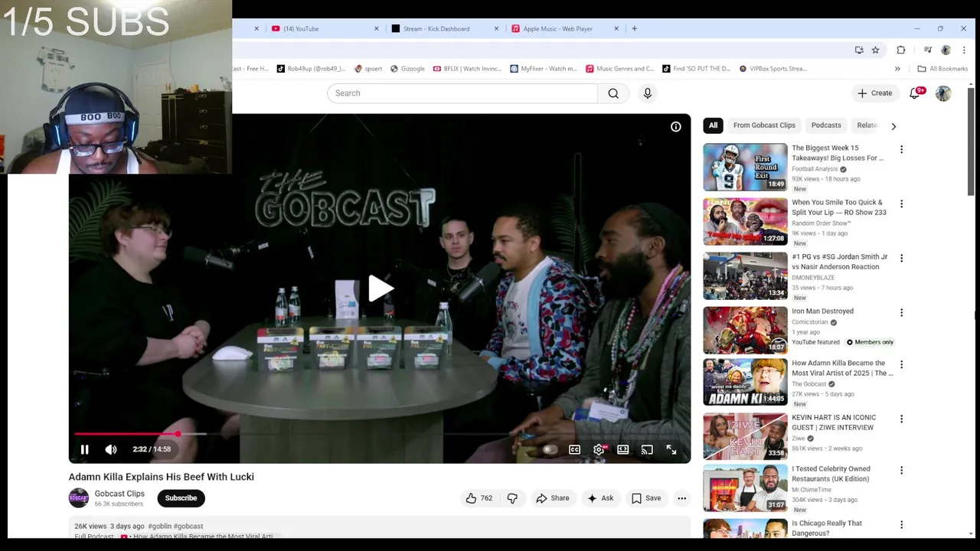The height and width of the screenshot is (551, 980).
Task: Open The Biggest Week 15 Takeaways thumbnail
Action: (x=745, y=167)
